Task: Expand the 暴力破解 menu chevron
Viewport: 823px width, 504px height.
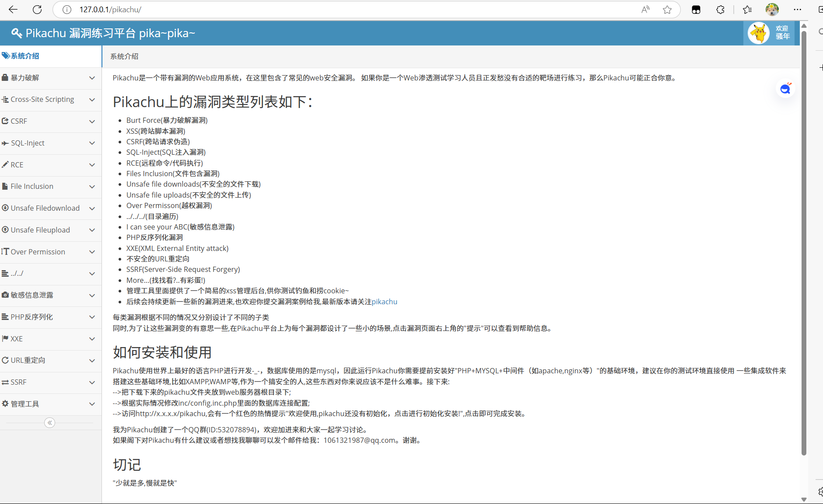Action: point(92,78)
